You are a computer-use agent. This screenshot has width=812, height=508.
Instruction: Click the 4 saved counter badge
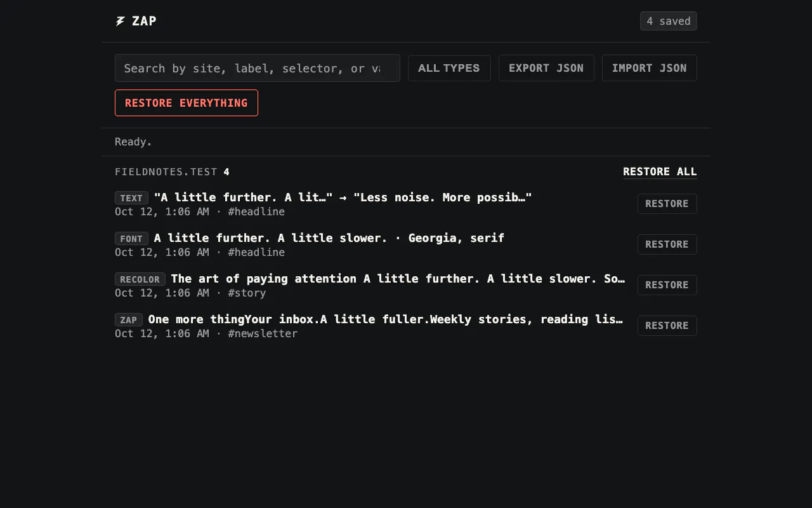pos(669,21)
